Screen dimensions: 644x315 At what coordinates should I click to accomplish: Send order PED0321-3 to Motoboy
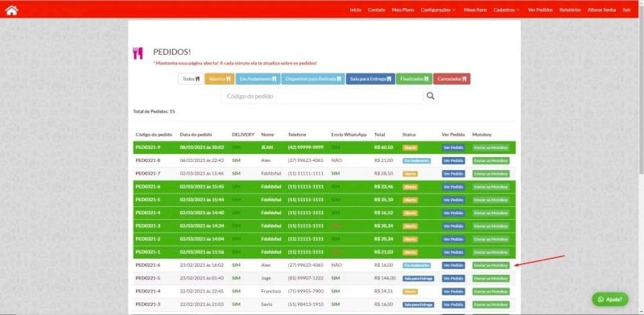click(x=491, y=226)
